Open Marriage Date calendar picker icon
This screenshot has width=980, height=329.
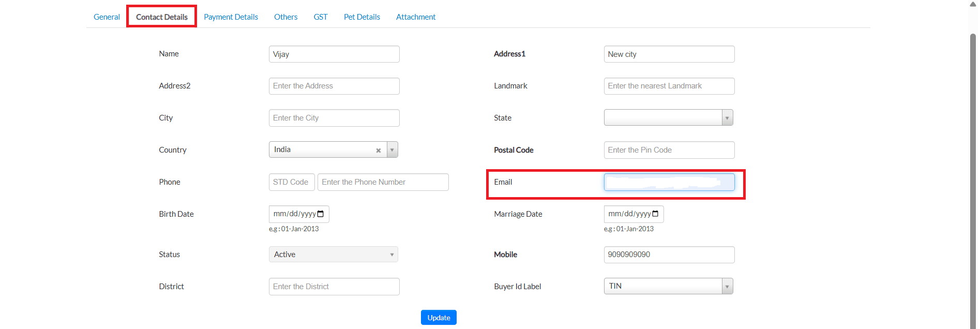[655, 214]
